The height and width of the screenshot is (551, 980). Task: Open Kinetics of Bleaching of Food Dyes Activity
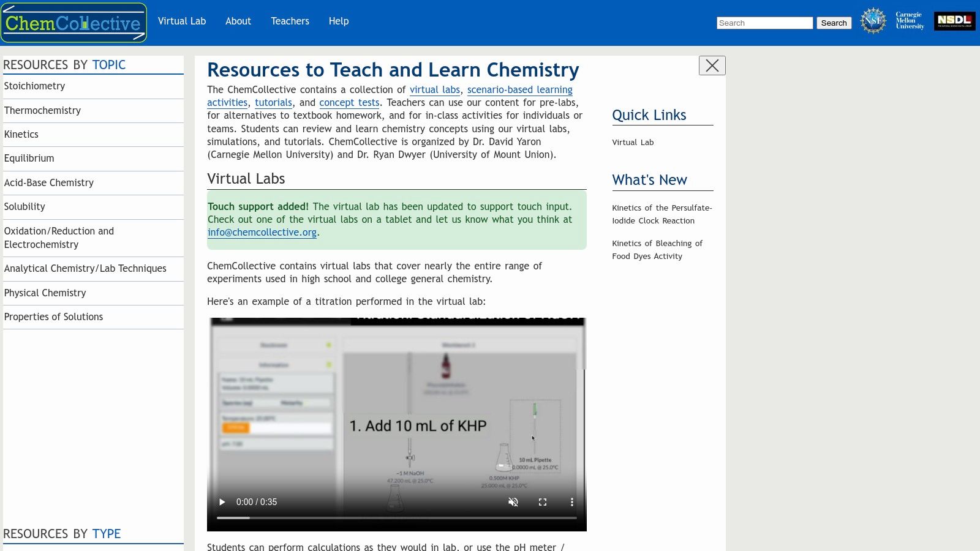pos(657,249)
